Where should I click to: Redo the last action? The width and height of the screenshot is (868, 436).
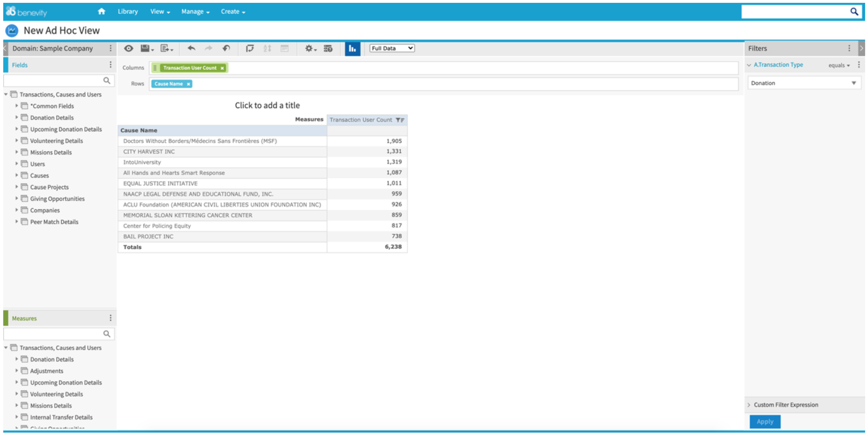tap(208, 48)
